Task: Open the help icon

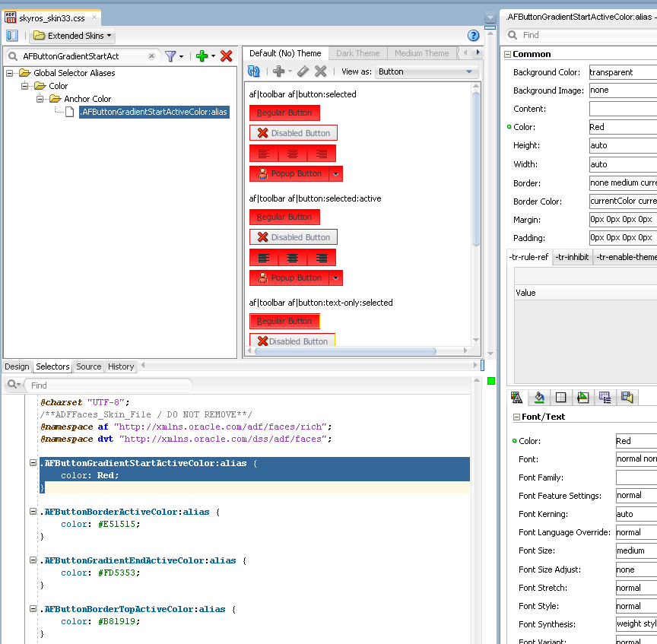Action: click(x=473, y=36)
